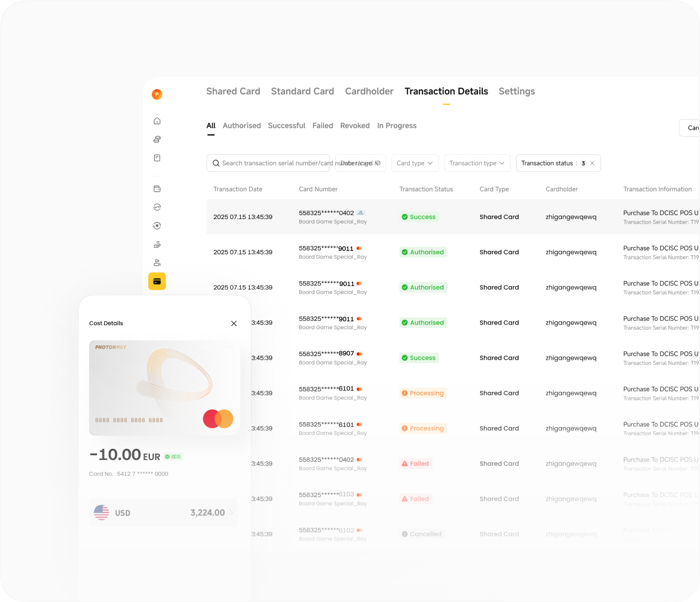This screenshot has height=602, width=700.
Task: Click card number 558325******8907
Action: tap(327, 354)
